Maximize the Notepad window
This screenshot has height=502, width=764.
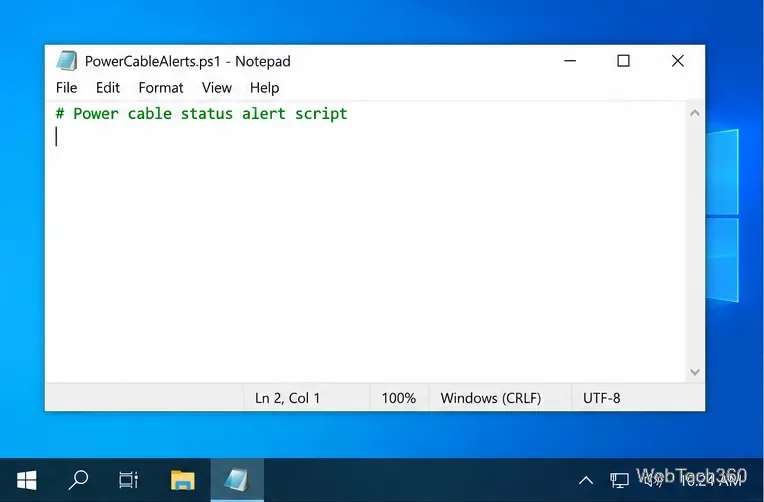point(623,61)
